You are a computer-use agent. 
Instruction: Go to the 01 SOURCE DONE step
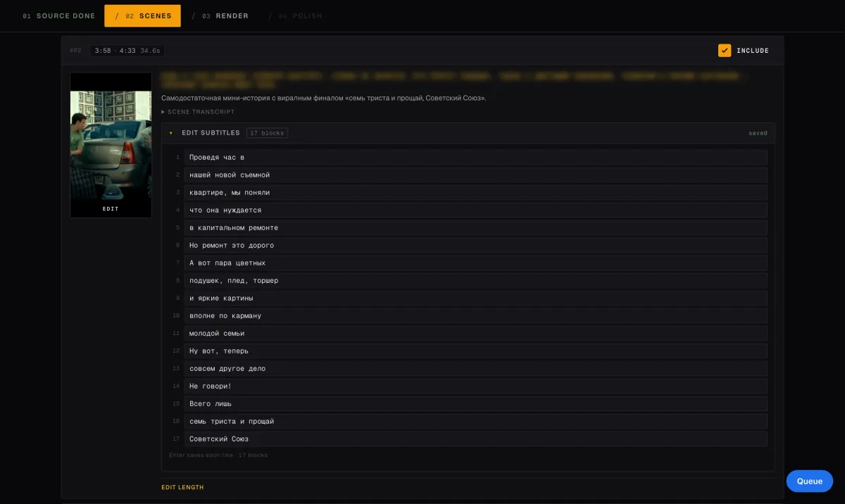(59, 16)
